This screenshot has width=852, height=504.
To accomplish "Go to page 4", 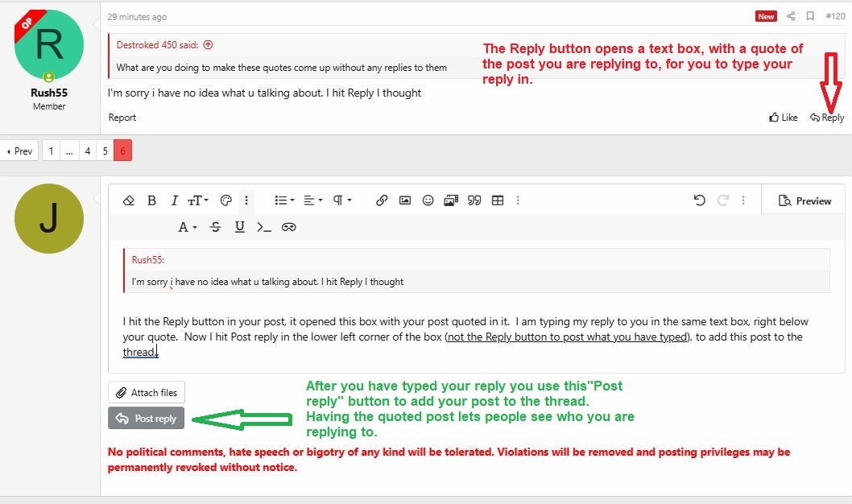I will [88, 151].
